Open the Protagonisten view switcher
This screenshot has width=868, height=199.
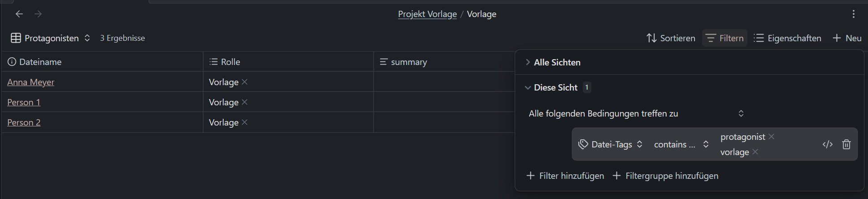[51, 38]
